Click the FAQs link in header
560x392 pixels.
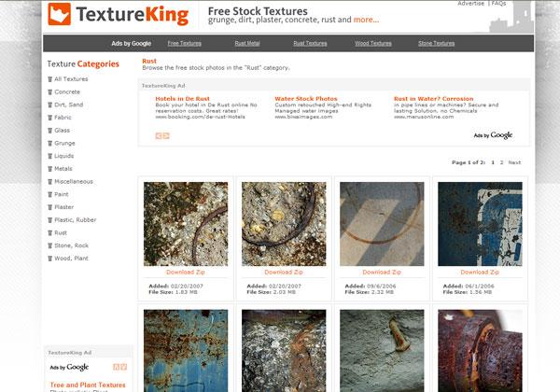point(498,3)
